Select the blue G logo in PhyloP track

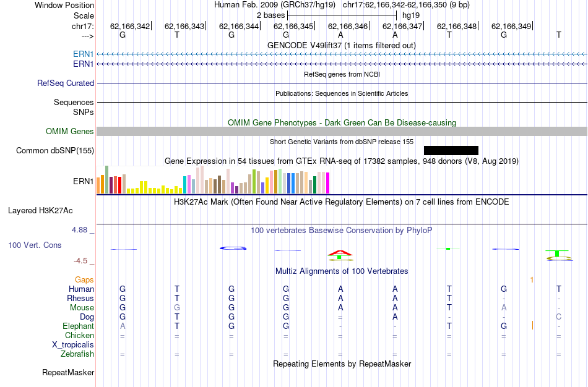(x=233, y=248)
